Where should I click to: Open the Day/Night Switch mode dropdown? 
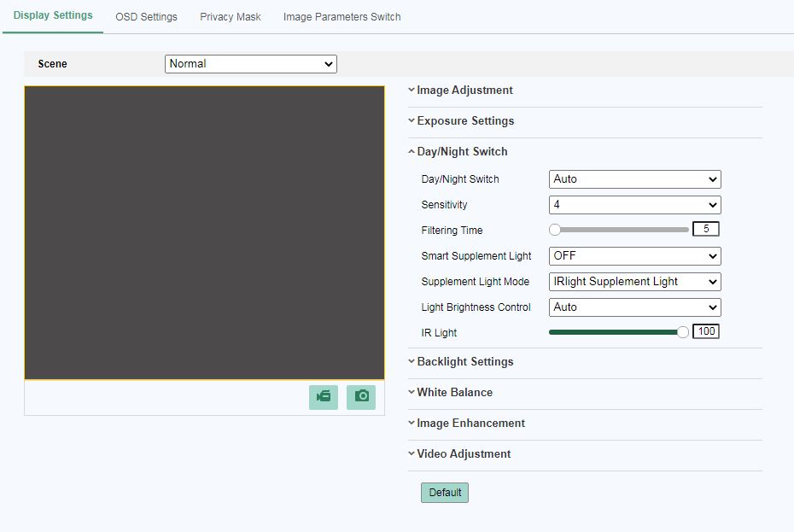(x=634, y=179)
